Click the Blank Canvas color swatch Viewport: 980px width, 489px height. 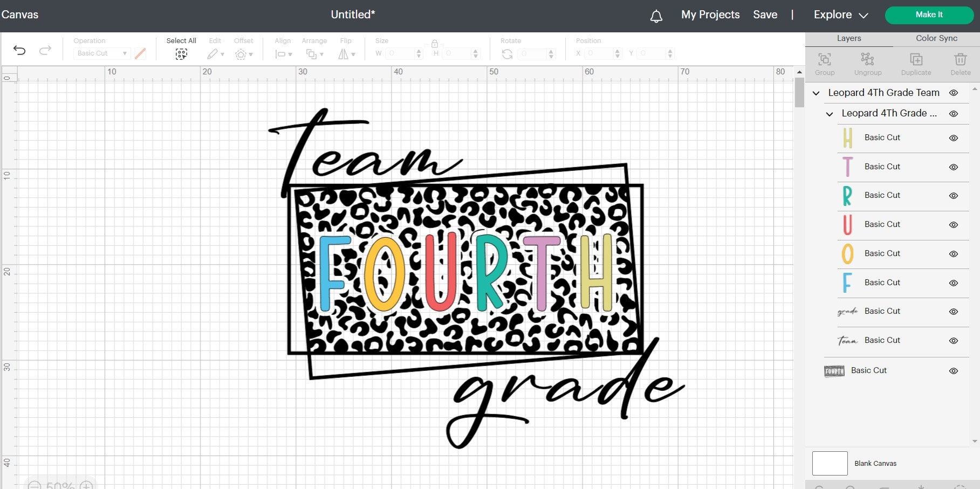pos(829,463)
